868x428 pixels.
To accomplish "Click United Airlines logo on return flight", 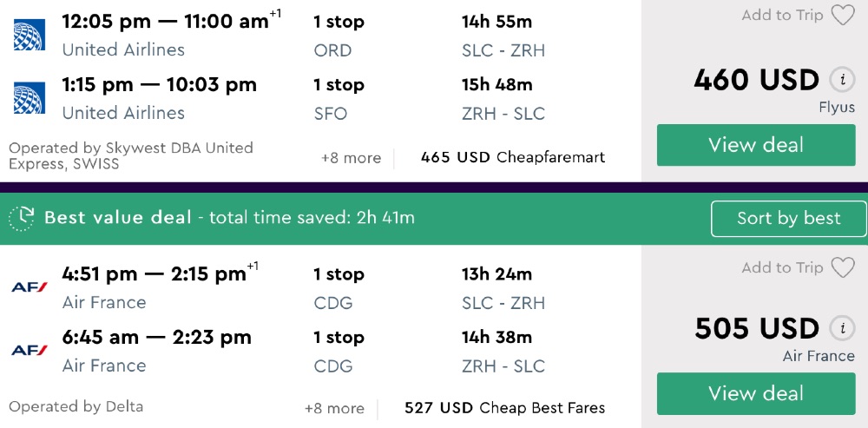I will [29, 98].
